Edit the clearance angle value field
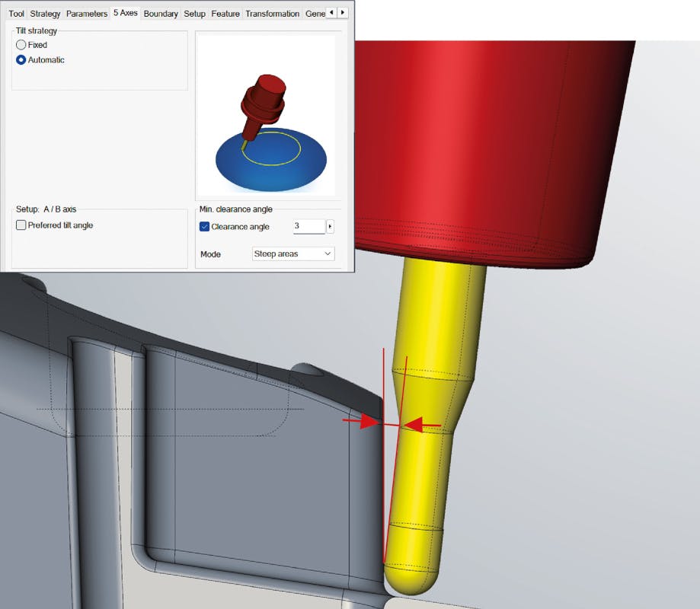 309,226
